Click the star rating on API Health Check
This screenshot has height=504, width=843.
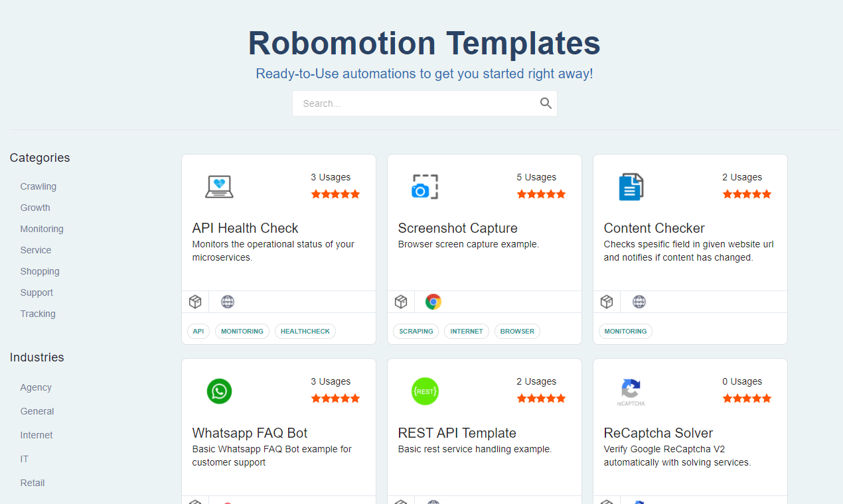click(x=335, y=194)
